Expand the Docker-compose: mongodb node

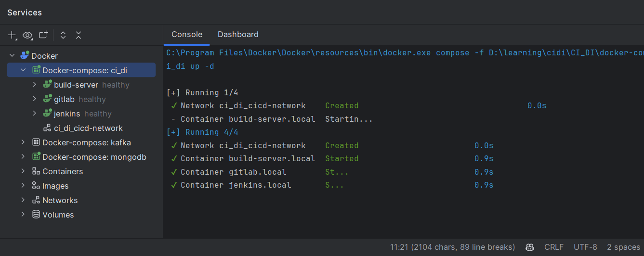click(23, 157)
